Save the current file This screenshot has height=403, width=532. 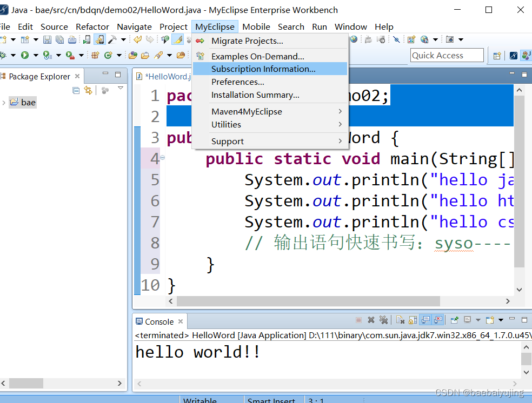coord(47,39)
